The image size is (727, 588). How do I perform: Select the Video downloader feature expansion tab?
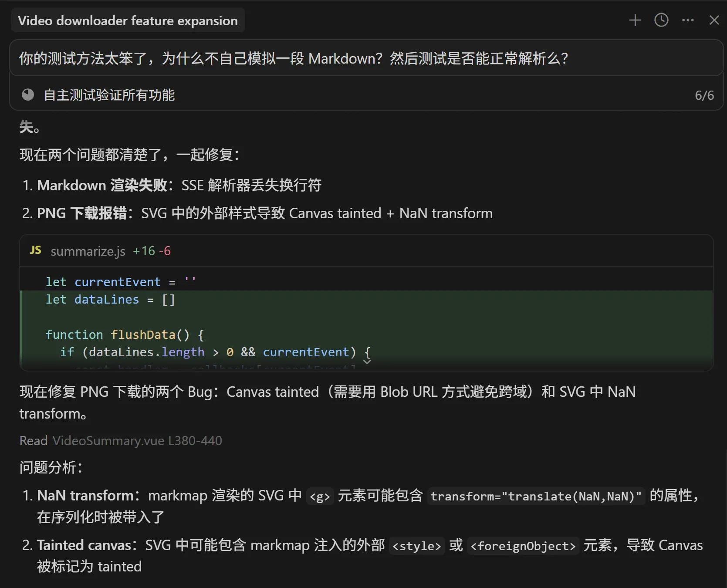click(128, 20)
